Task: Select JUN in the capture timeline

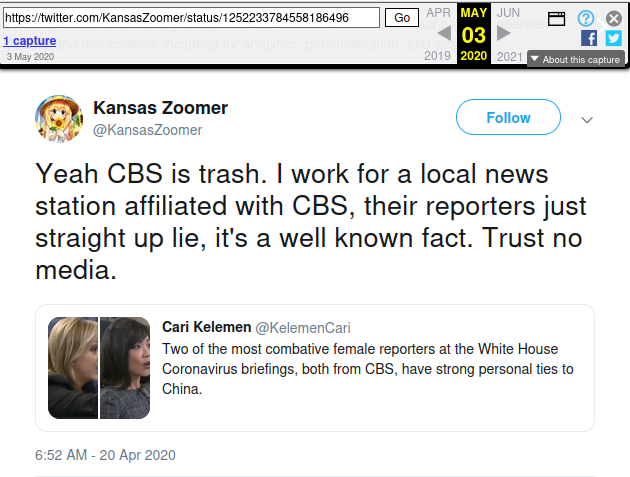Action: pos(509,12)
